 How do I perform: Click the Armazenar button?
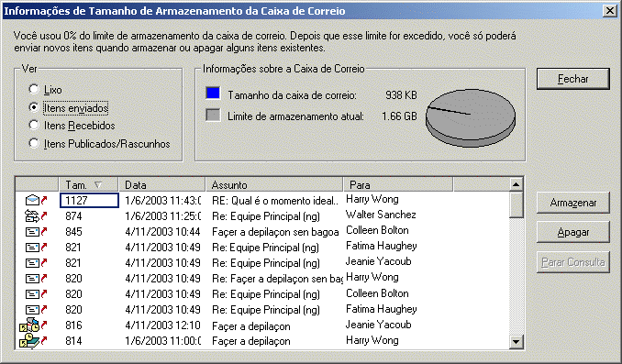coord(572,203)
